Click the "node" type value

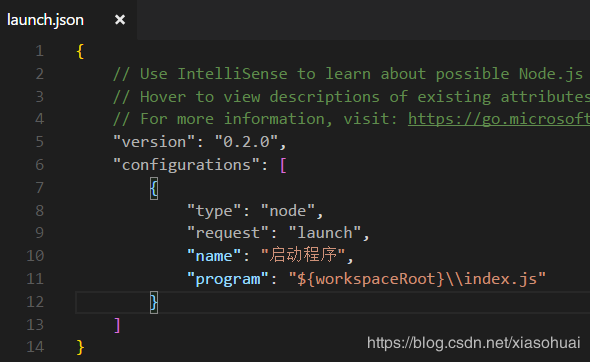point(288,211)
